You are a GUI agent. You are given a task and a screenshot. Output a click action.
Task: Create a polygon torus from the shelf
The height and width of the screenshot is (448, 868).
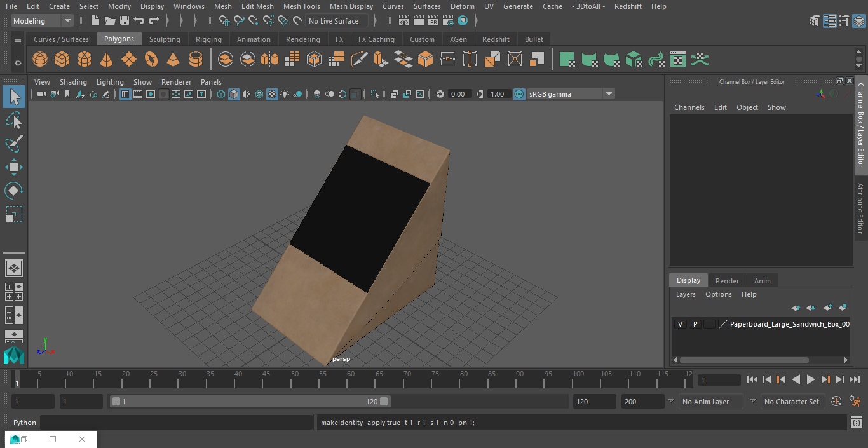pyautogui.click(x=151, y=60)
